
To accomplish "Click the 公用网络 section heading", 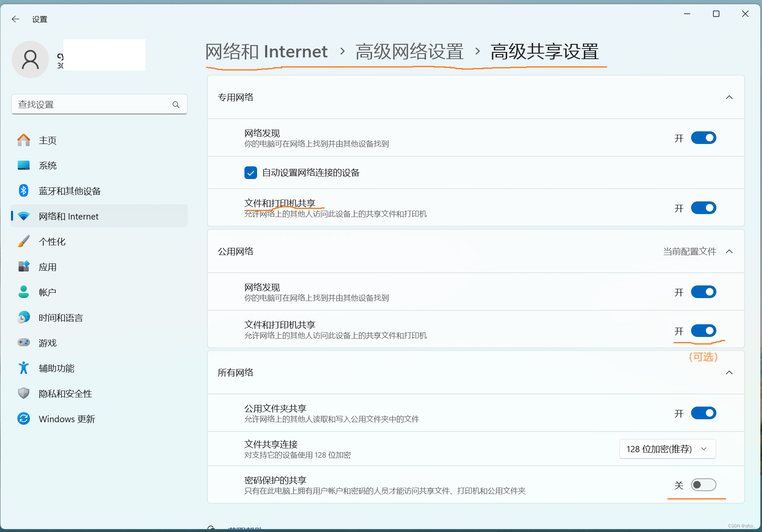I will click(236, 252).
